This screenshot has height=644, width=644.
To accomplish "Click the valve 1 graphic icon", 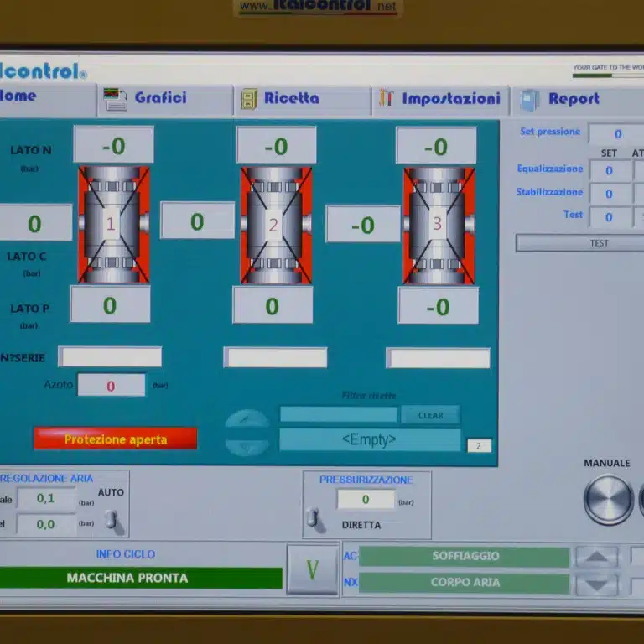I will (x=113, y=225).
